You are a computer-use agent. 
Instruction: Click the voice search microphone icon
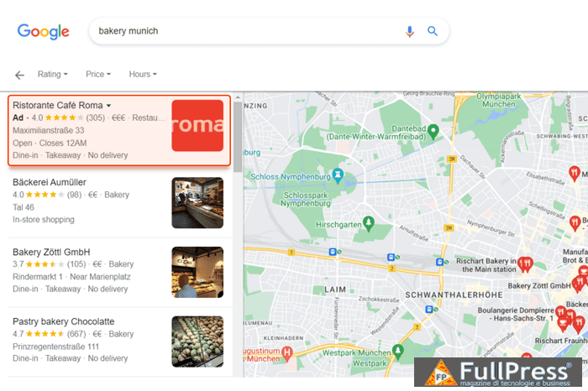click(x=410, y=32)
